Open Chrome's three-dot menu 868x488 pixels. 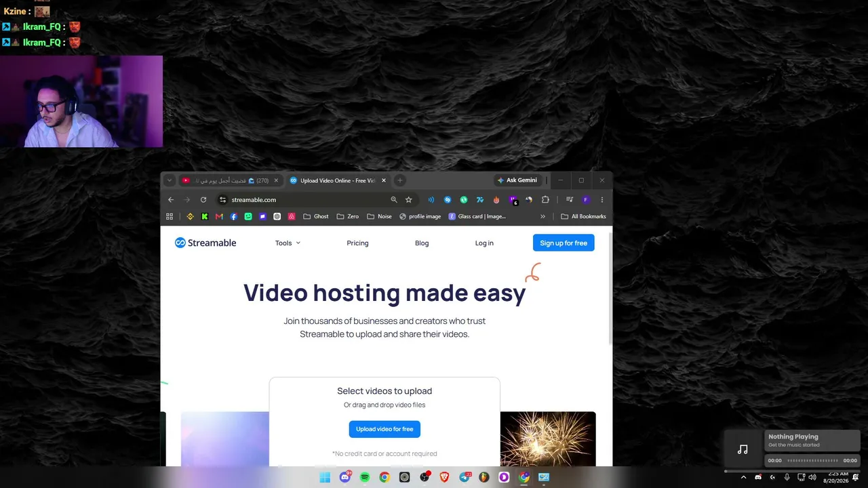pos(601,200)
